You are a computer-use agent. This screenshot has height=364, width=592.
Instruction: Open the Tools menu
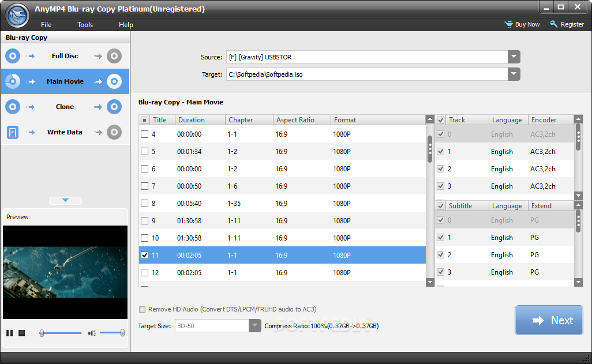point(85,25)
